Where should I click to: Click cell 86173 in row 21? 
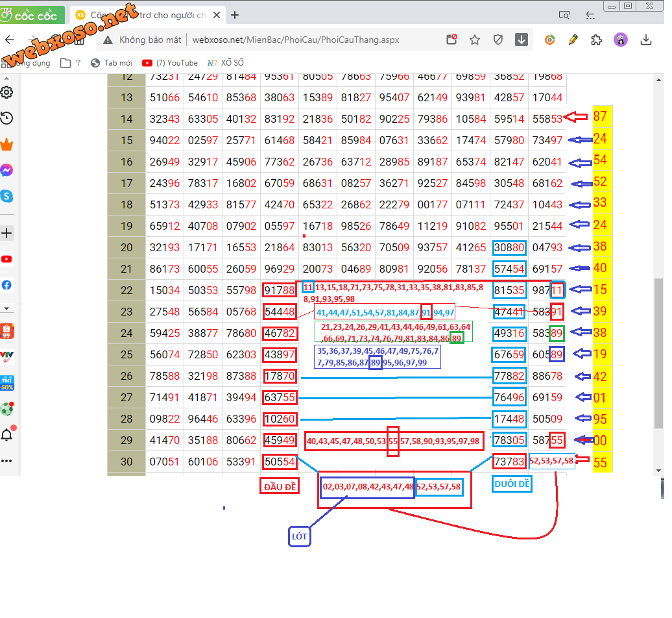click(165, 269)
